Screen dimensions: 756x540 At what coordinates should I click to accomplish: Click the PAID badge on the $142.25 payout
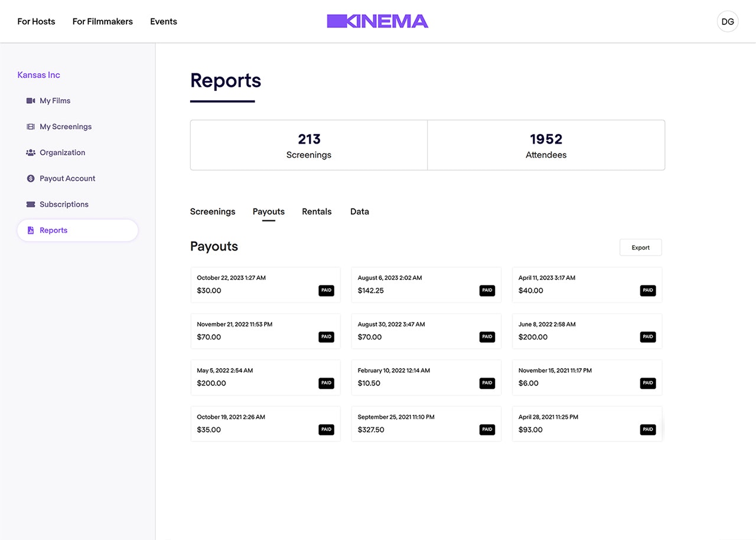pos(487,291)
